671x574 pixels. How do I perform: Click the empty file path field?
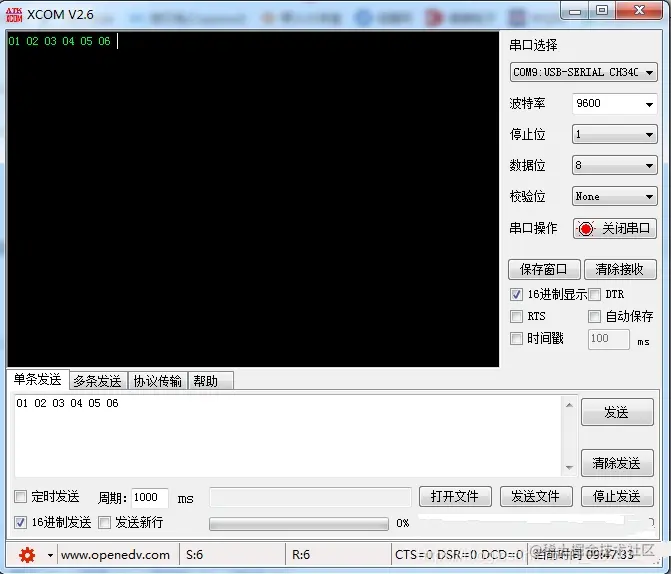click(x=310, y=497)
